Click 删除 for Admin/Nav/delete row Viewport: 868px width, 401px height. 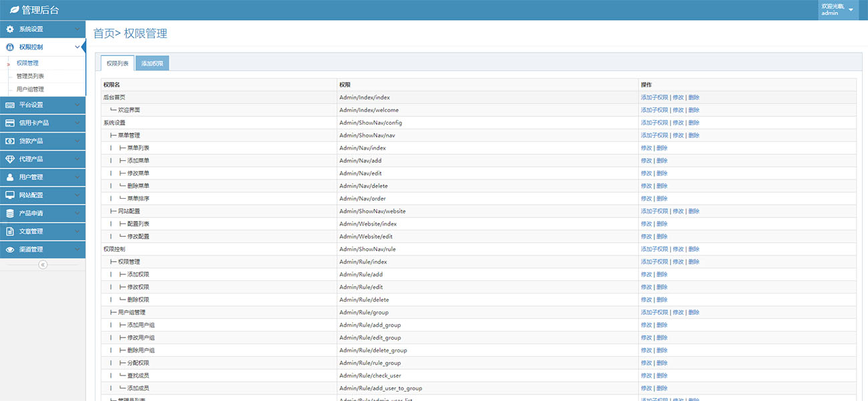click(662, 186)
